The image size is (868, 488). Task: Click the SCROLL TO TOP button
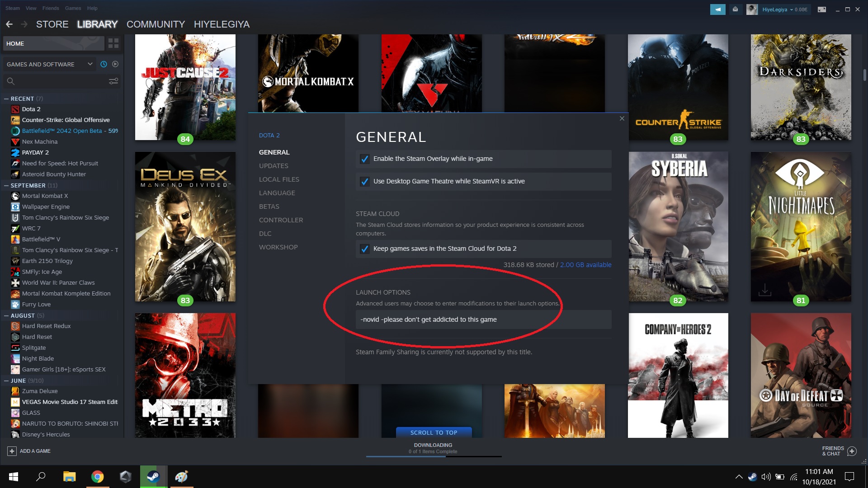pos(434,432)
